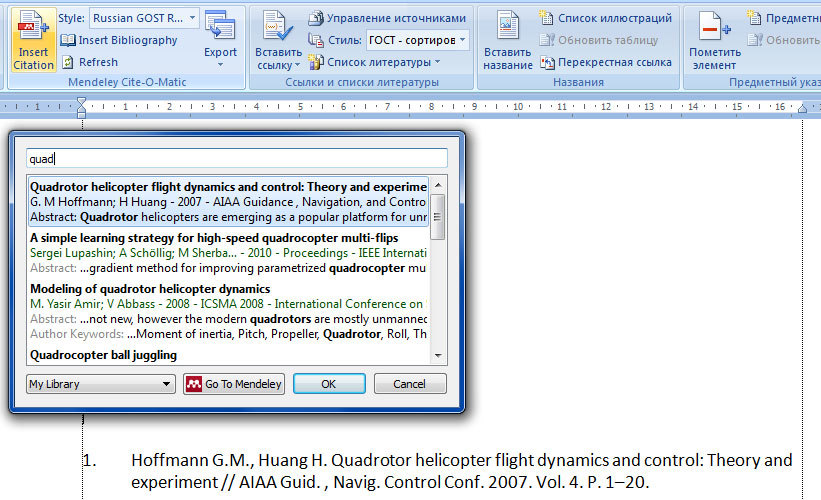This screenshot has height=500, width=821.
Task: Expand Список литературы menu
Action: click(x=375, y=62)
